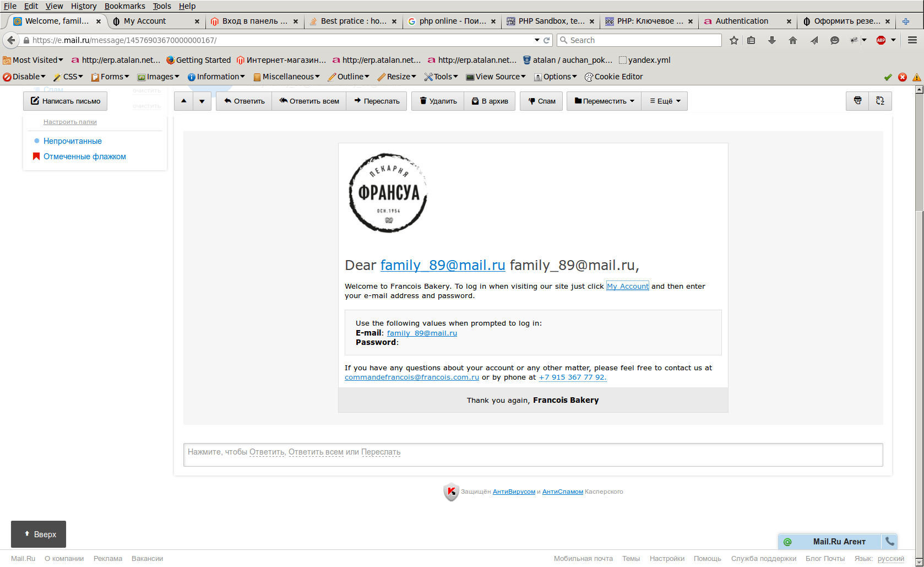Image resolution: width=924 pixels, height=567 pixels.
Task: Open the Most Visited bookmarks dropdown
Action: click(33, 60)
